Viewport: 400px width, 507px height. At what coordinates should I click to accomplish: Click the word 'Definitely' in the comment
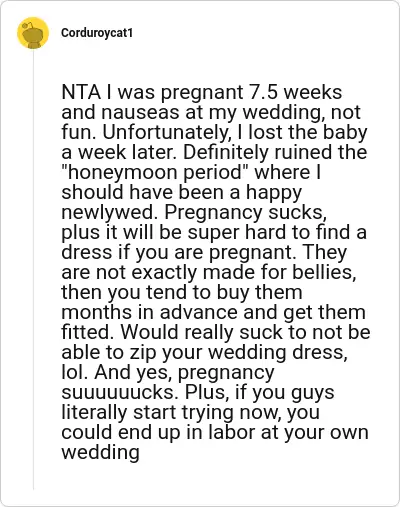coord(226,153)
